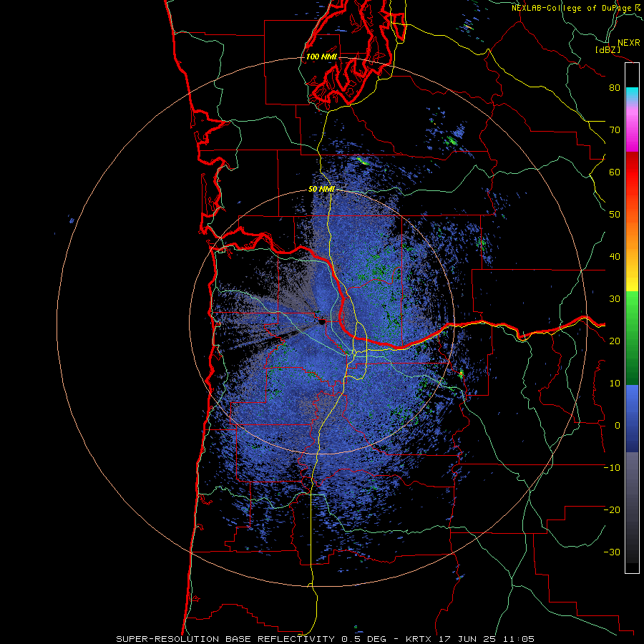The image size is (644, 644).
Task: Click the 40 value on the dBZ scale
Action: click(615, 257)
